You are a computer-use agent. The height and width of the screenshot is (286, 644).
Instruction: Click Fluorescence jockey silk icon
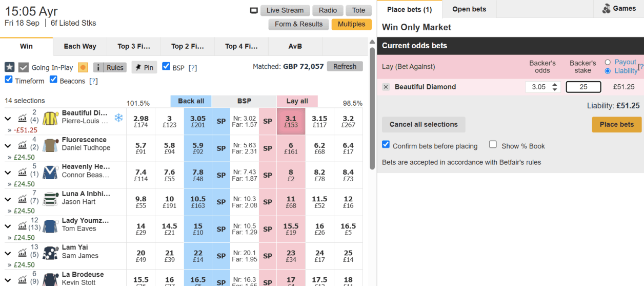[50, 145]
